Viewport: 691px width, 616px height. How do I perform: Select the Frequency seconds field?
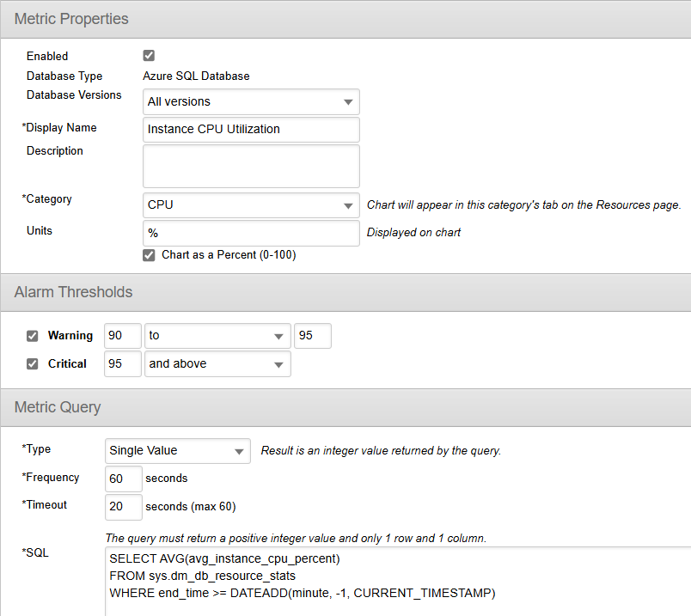coord(123,479)
